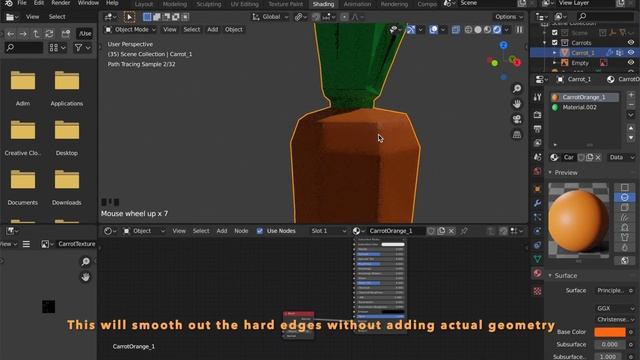Image resolution: width=640 pixels, height=360 pixels.
Task: Open the GGX distribution dropdown
Action: click(x=615, y=308)
